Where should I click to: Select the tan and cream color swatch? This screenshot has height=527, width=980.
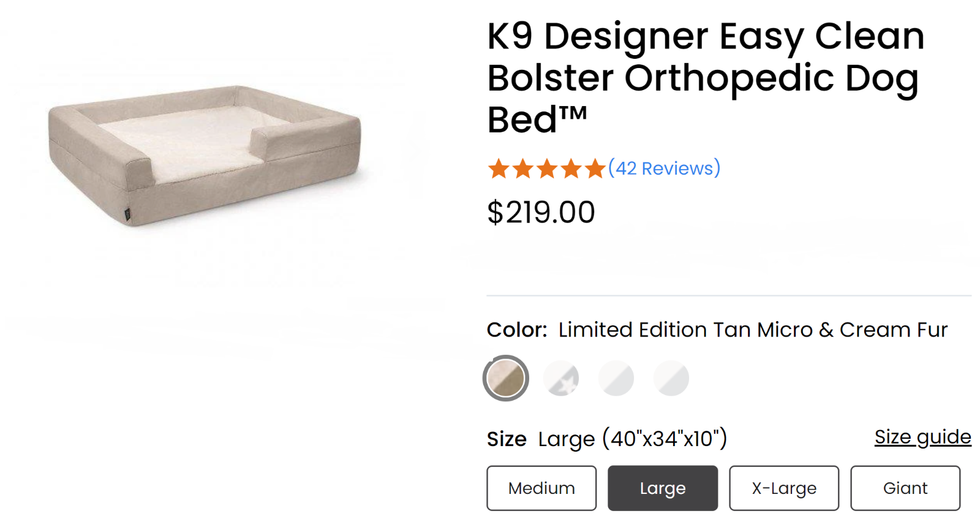pos(506,378)
